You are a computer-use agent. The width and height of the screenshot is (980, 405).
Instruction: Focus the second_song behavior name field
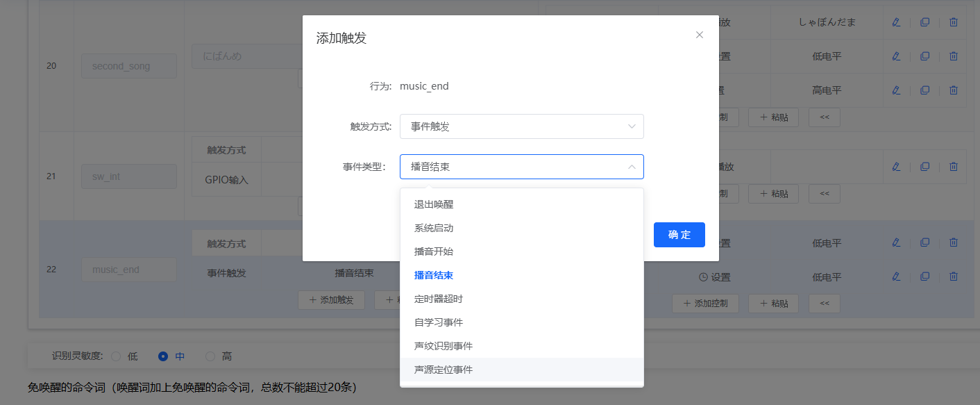(x=129, y=66)
